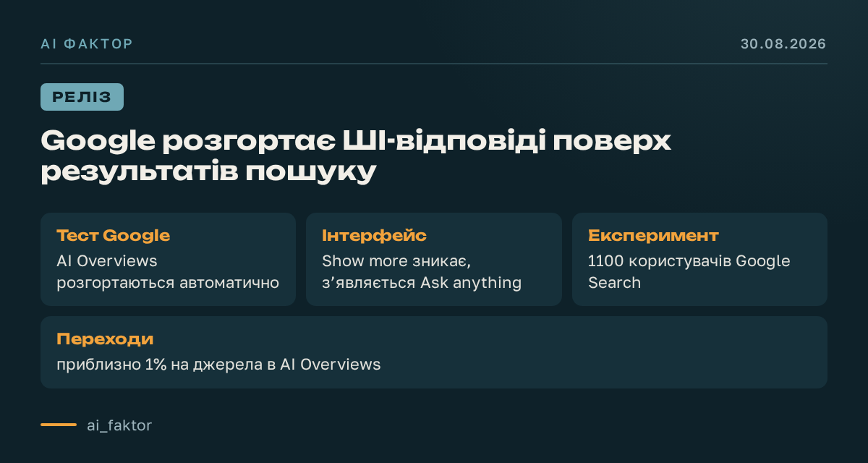Click the РЕЛІЗ badge

(82, 97)
